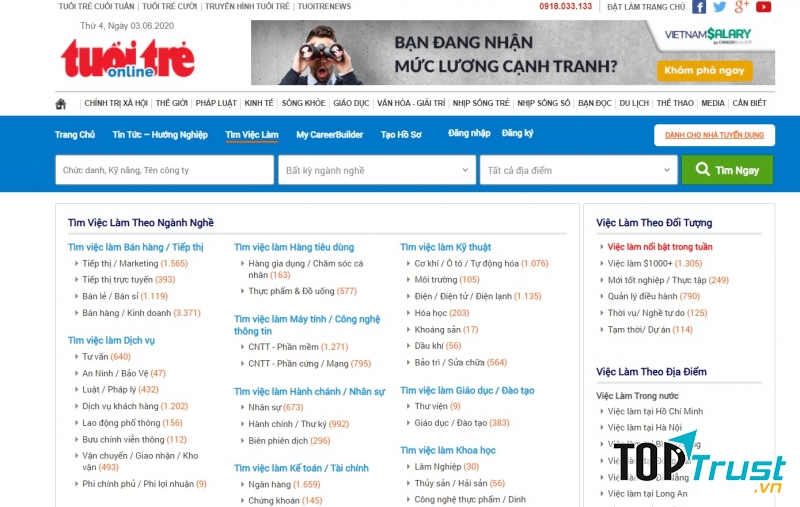Type in the Chức danh, Kỹ năng field
Screen dimensions: 800x507
(164, 170)
